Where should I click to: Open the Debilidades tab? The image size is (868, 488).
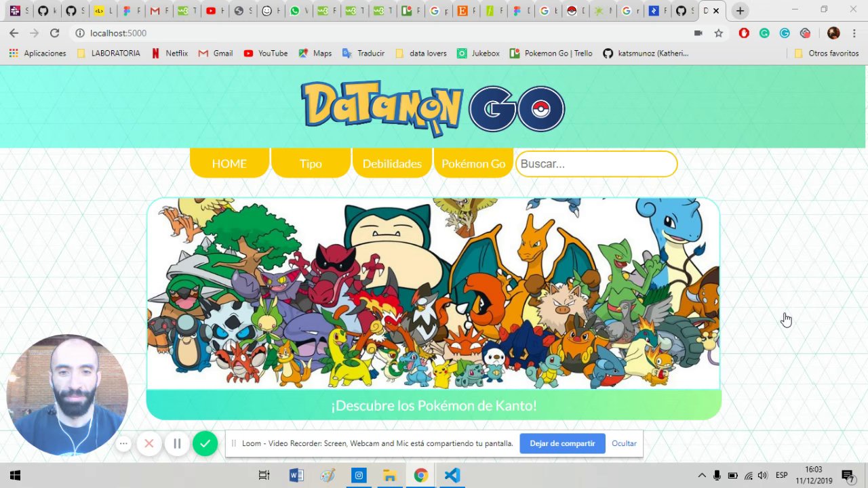coord(392,163)
